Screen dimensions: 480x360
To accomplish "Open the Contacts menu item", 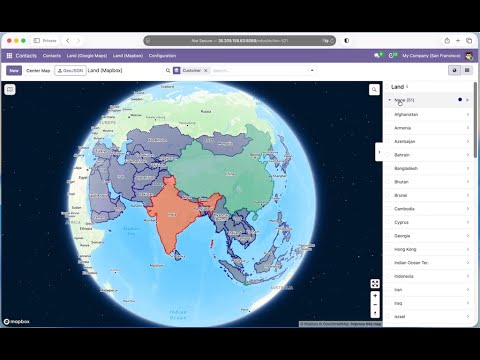I will coord(52,56).
